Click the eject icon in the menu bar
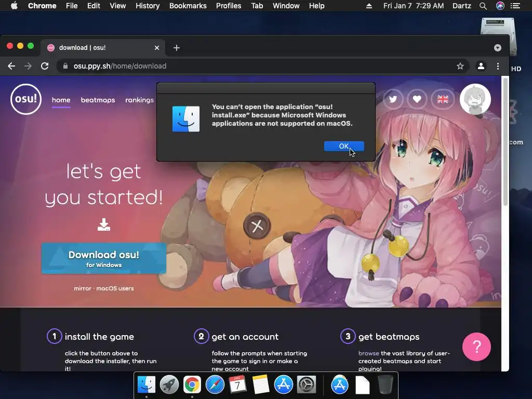532x399 pixels. [369, 6]
